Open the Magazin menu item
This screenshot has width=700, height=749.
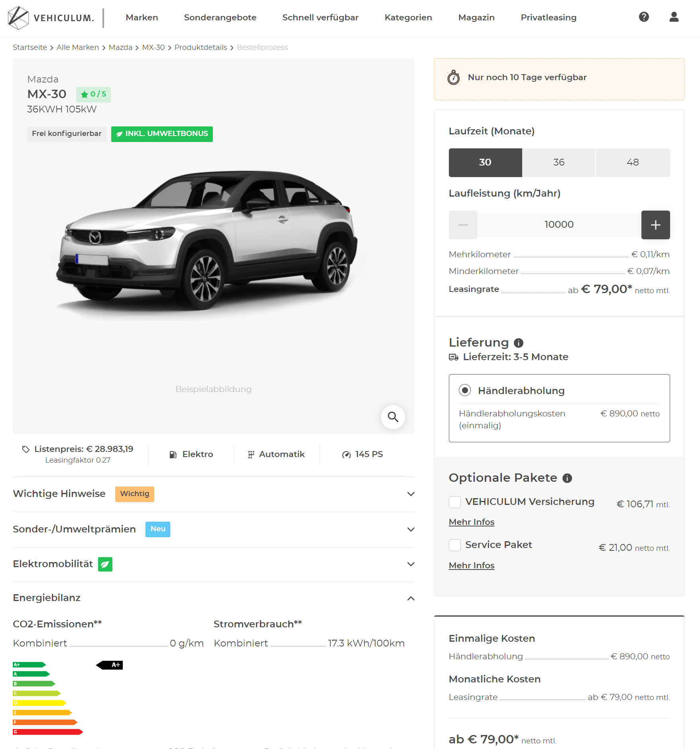(476, 18)
